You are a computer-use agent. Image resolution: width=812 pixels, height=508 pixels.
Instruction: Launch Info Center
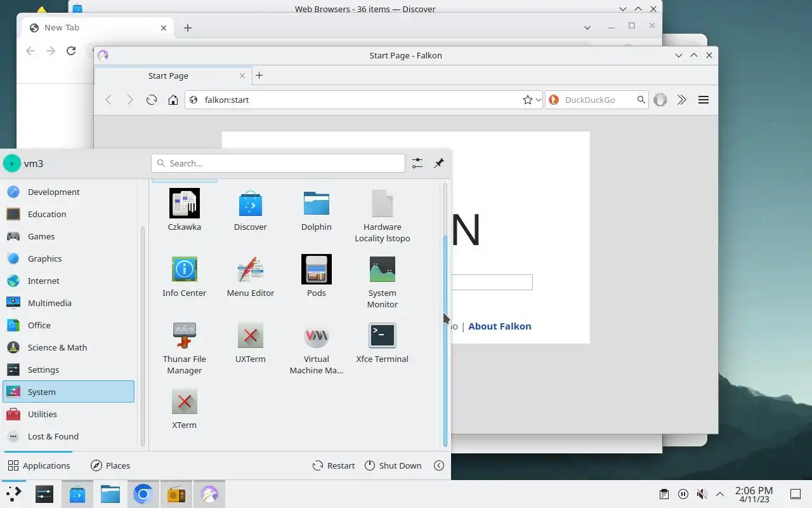pyautogui.click(x=184, y=276)
